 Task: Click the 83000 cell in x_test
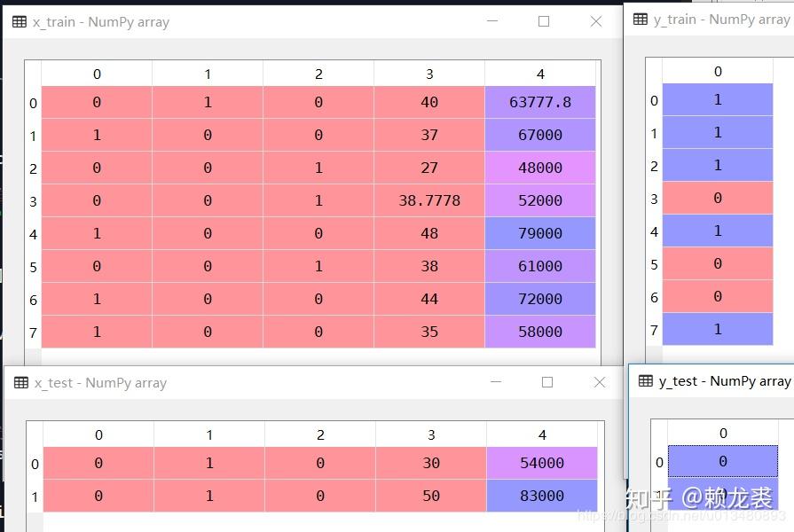coord(542,496)
